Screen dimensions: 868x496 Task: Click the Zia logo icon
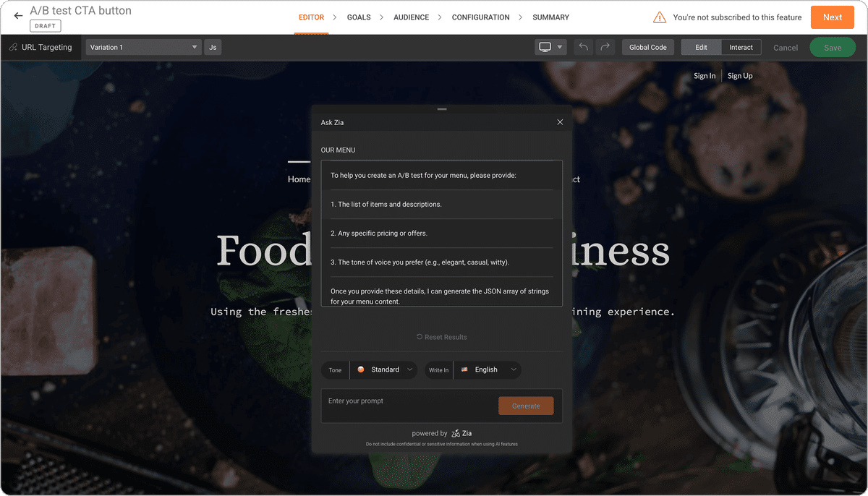pos(456,433)
